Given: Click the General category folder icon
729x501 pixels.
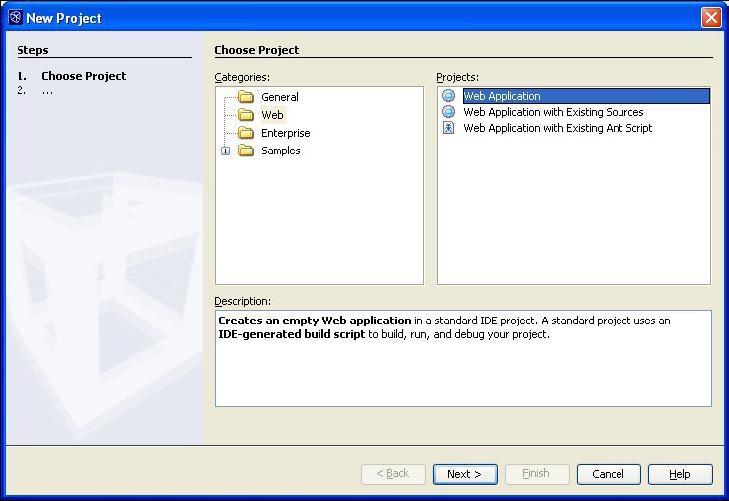Looking at the screenshot, I should (246, 97).
